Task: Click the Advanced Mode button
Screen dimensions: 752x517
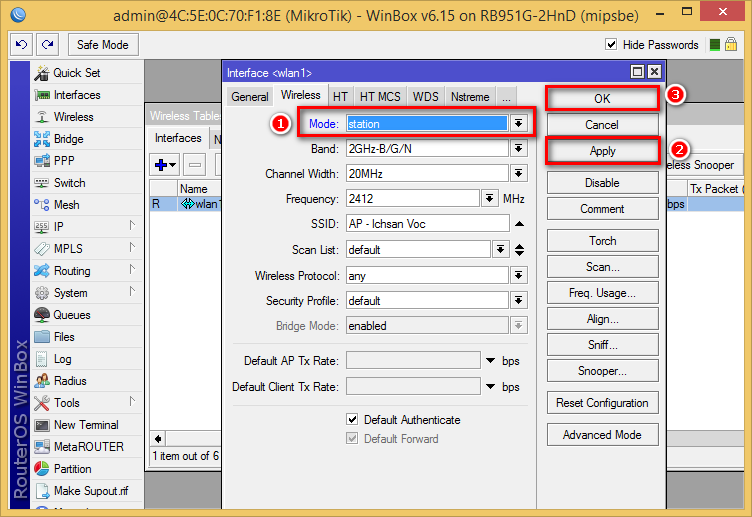Action: (602, 435)
